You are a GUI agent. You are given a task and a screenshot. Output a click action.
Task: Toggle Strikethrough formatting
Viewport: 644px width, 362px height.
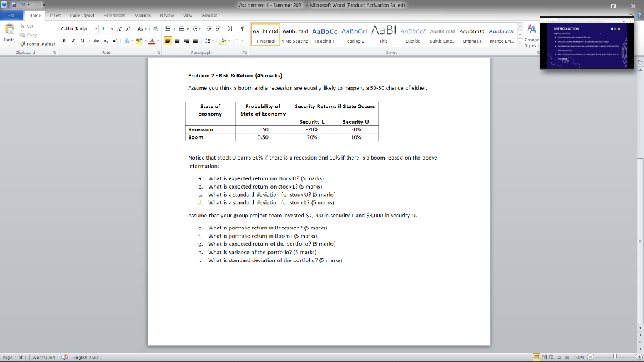point(96,41)
